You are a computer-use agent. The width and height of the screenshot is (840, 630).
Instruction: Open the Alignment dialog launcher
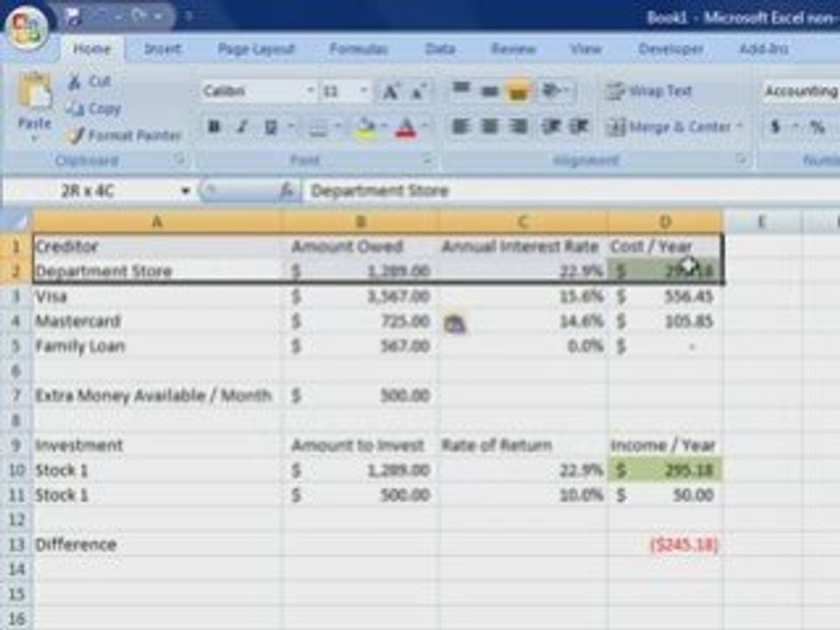741,159
